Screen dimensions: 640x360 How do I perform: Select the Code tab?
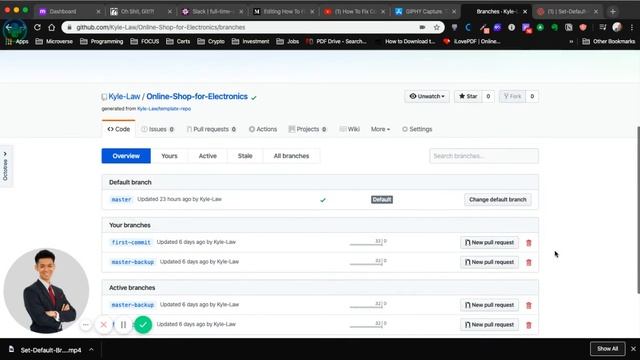118,129
